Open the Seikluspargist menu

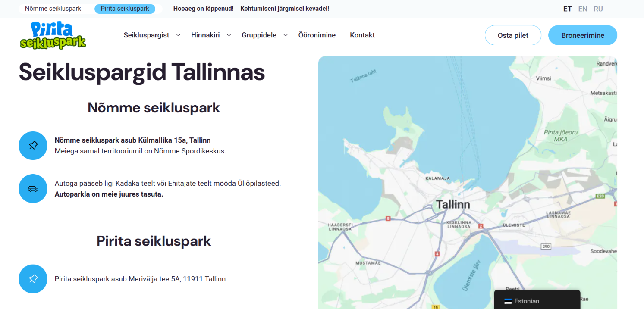click(x=146, y=35)
